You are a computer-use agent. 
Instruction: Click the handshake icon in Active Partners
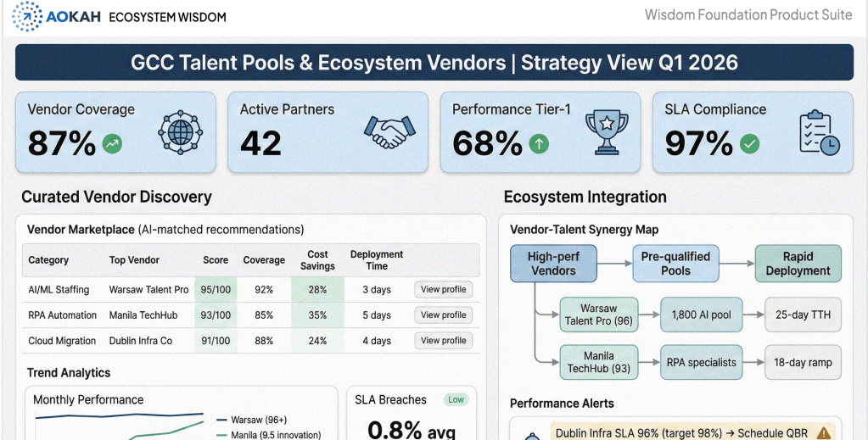coord(390,132)
